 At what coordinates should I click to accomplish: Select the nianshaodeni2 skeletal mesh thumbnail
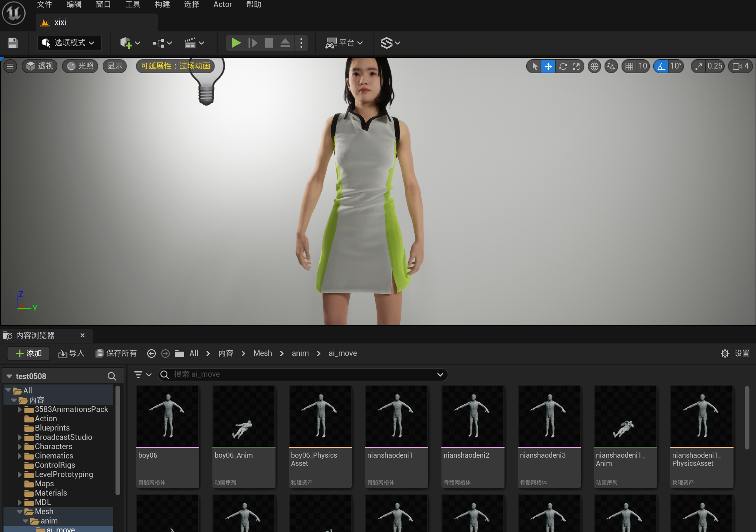(x=473, y=416)
